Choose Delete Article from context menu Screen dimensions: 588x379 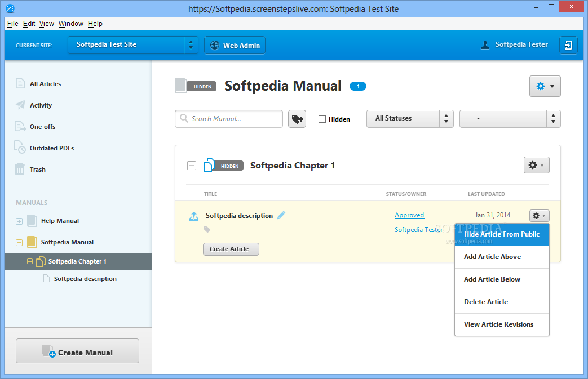(502, 302)
